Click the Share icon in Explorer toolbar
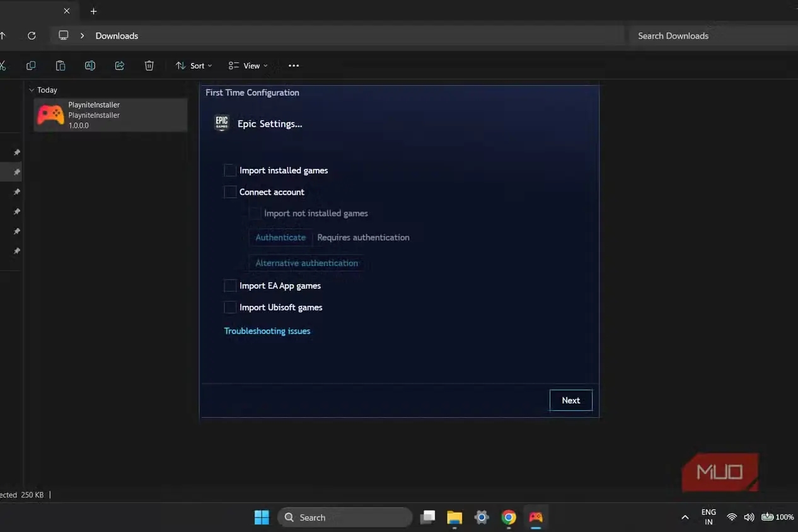 (x=120, y=66)
